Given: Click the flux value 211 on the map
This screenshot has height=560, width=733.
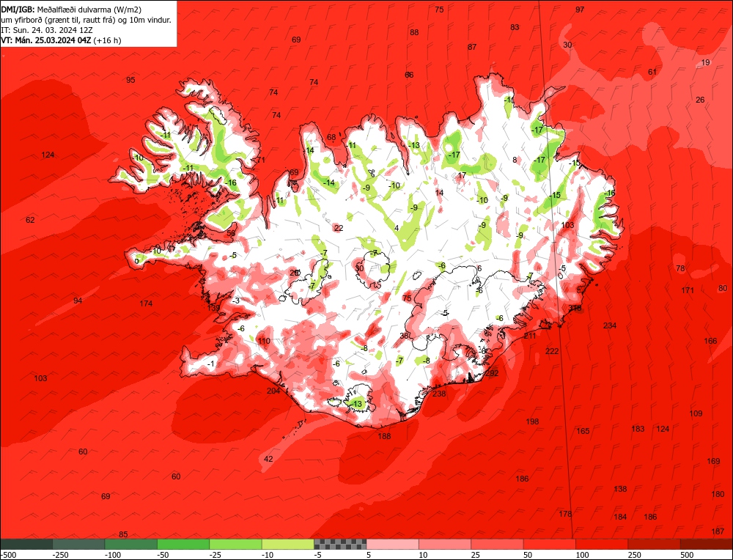Looking at the screenshot, I should pyautogui.click(x=530, y=336).
